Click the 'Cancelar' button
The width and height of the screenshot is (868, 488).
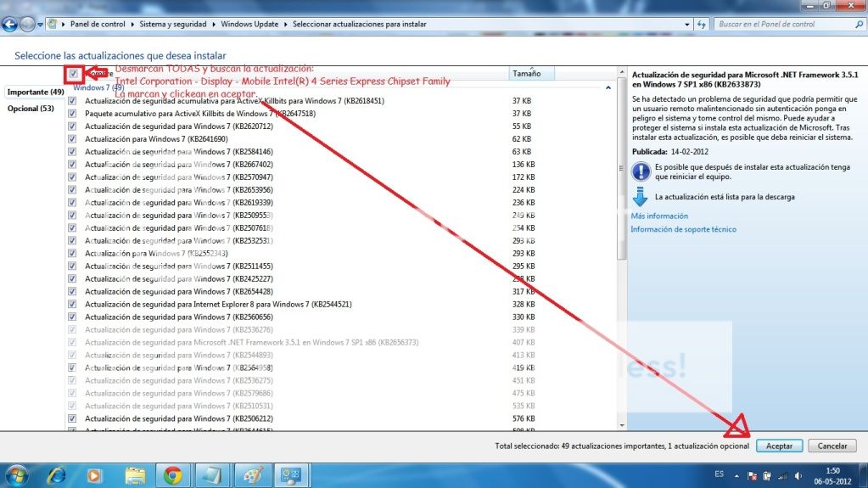coord(832,446)
